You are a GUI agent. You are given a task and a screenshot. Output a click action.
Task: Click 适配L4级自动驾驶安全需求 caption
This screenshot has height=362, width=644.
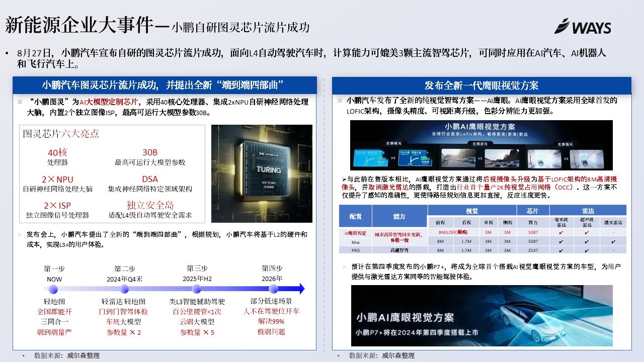(150, 215)
